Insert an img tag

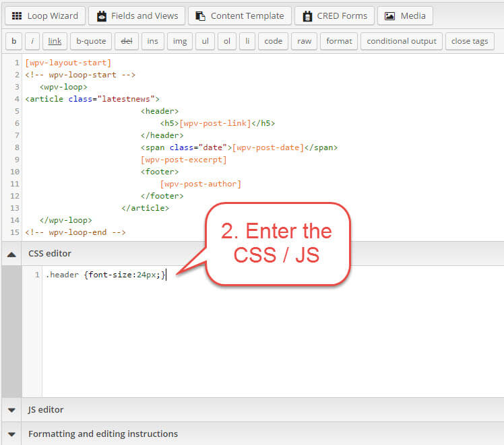coord(180,41)
